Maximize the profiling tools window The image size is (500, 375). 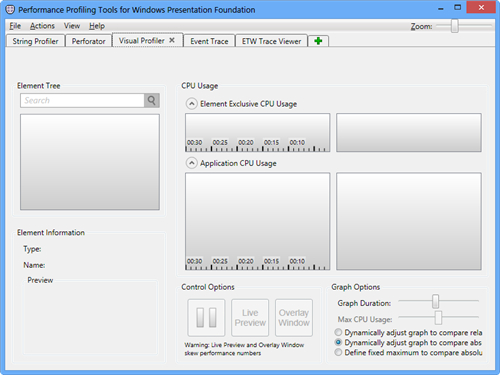pos(458,7)
